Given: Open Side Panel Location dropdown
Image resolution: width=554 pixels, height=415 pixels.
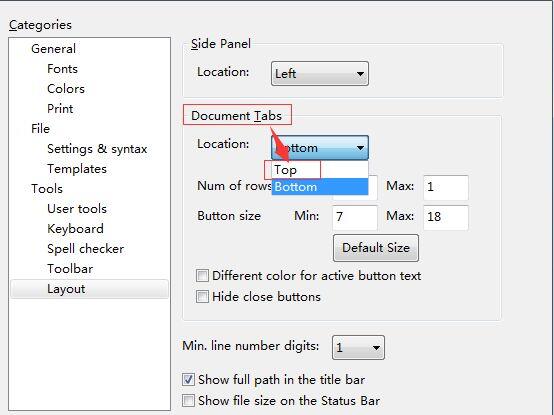Looking at the screenshot, I should tap(320, 74).
